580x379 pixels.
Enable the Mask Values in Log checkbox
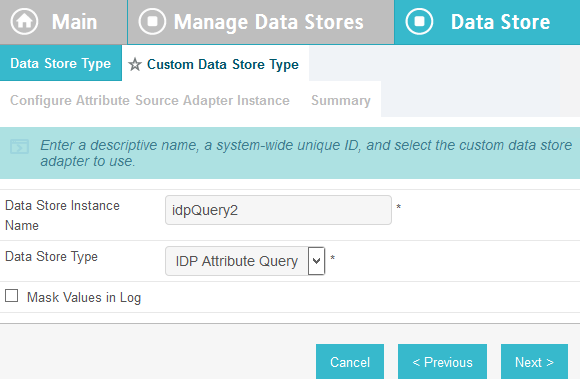click(x=11, y=296)
